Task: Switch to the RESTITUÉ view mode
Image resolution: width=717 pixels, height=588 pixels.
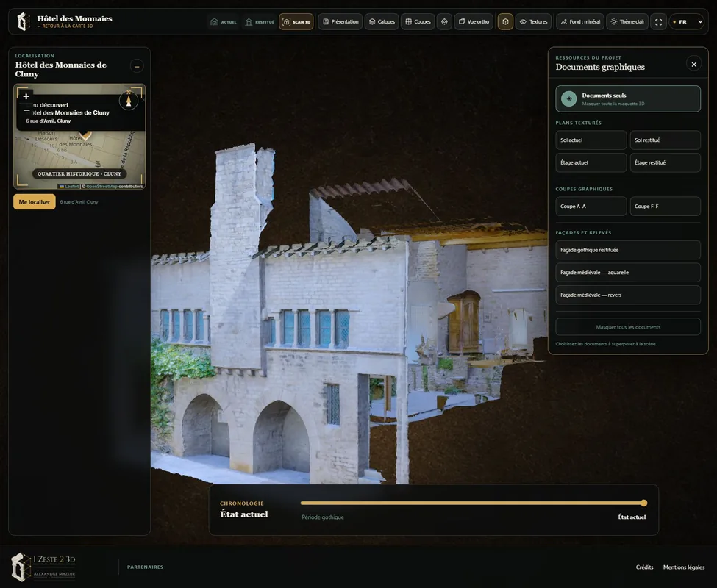Action: [260, 21]
